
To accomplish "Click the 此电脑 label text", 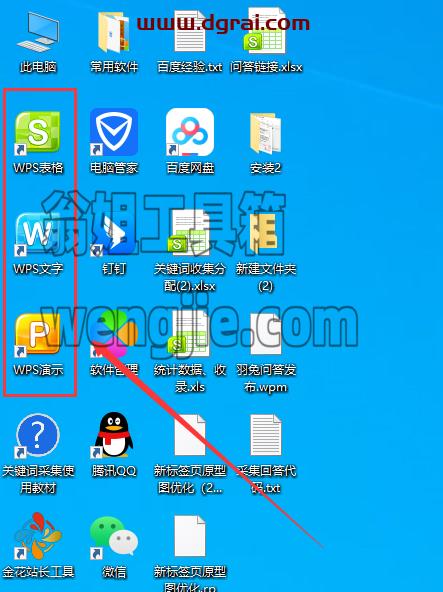I will click(x=38, y=67).
